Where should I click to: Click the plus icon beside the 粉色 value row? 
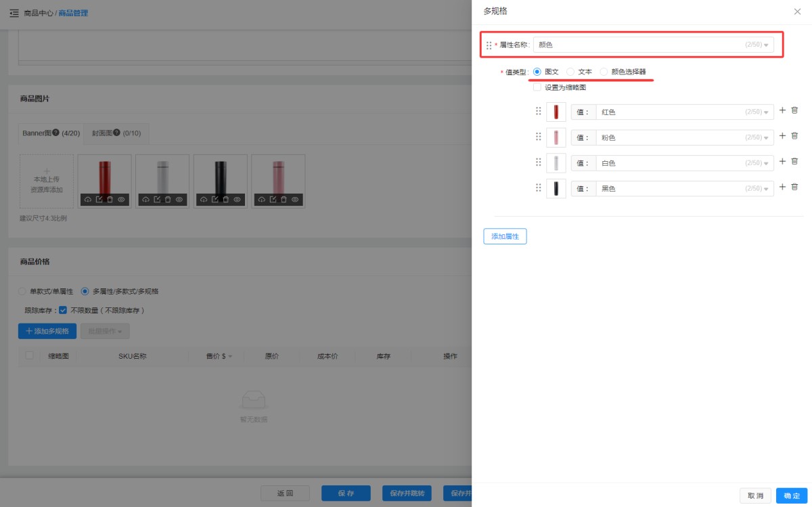coord(783,136)
